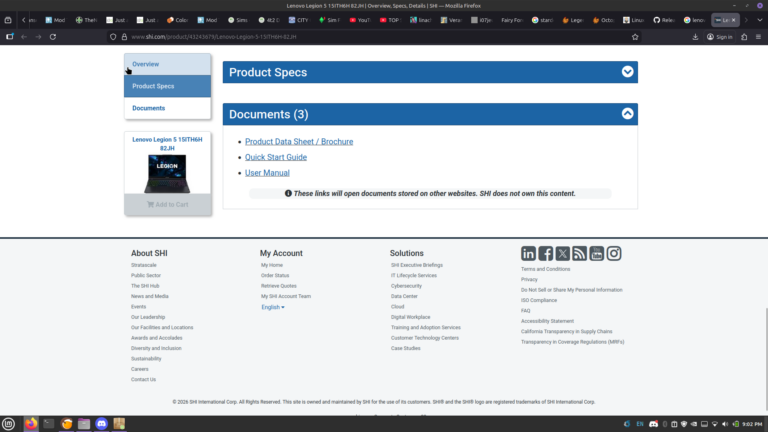Open the Quick Start Guide link
The height and width of the screenshot is (432, 768).
[276, 157]
